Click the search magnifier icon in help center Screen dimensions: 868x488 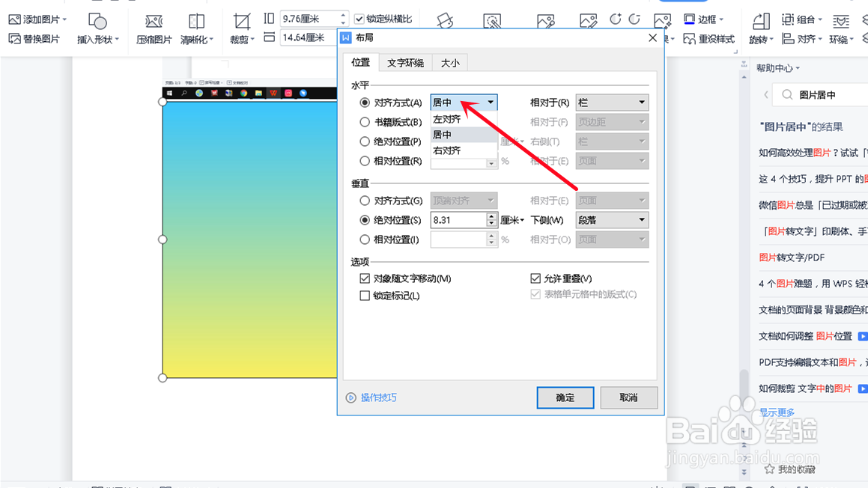point(787,94)
